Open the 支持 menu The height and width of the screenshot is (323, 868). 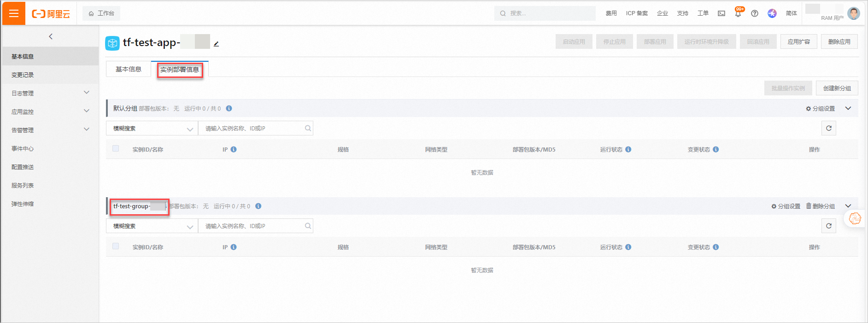pos(683,13)
